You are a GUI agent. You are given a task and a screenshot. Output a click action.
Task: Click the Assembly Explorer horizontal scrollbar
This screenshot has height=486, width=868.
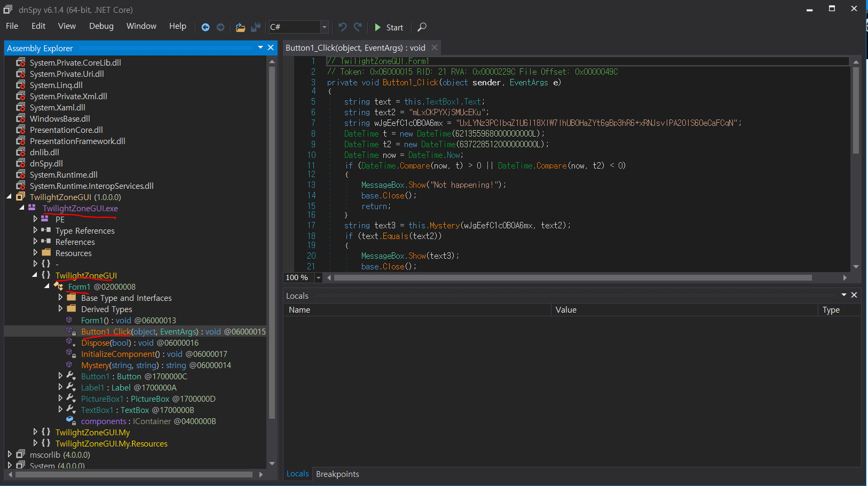click(133, 474)
